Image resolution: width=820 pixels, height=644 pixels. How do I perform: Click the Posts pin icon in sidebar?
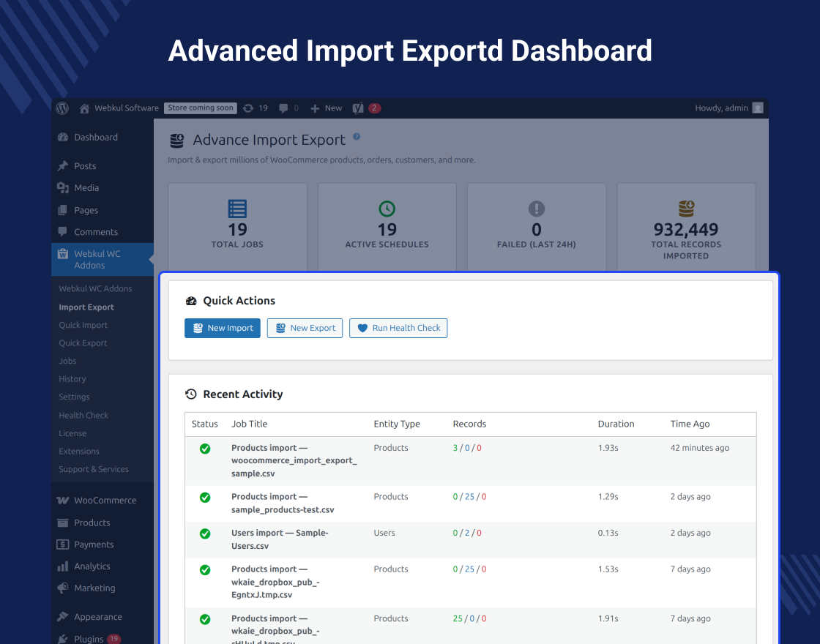(63, 165)
